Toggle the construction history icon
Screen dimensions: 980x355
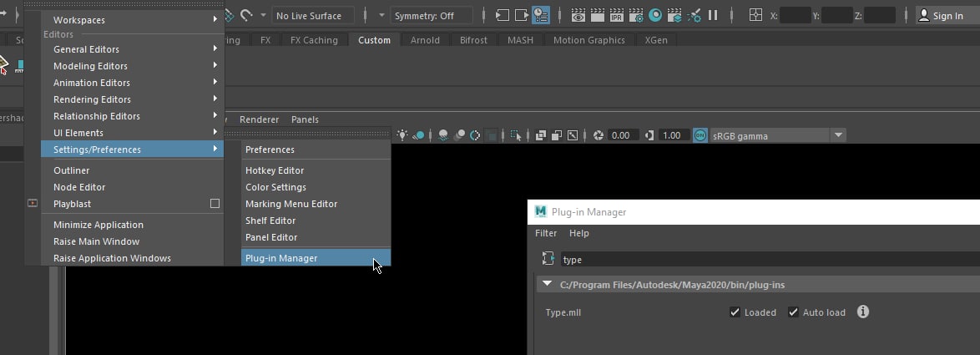(x=541, y=15)
